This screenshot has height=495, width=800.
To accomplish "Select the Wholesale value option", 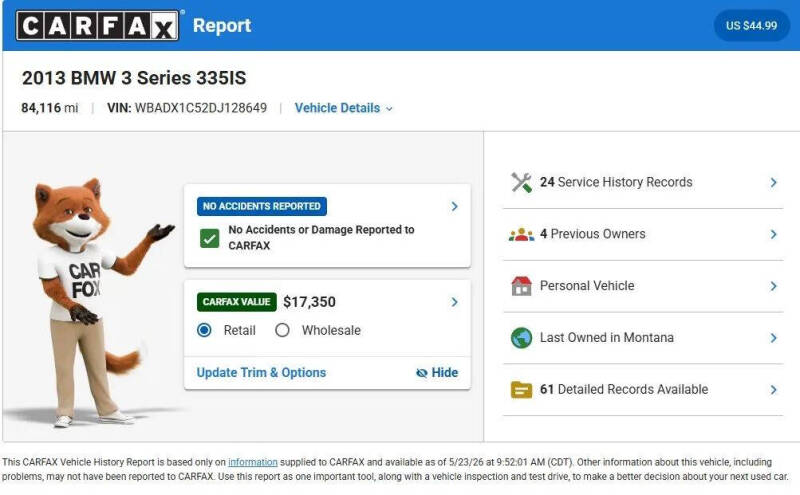I will pos(282,330).
